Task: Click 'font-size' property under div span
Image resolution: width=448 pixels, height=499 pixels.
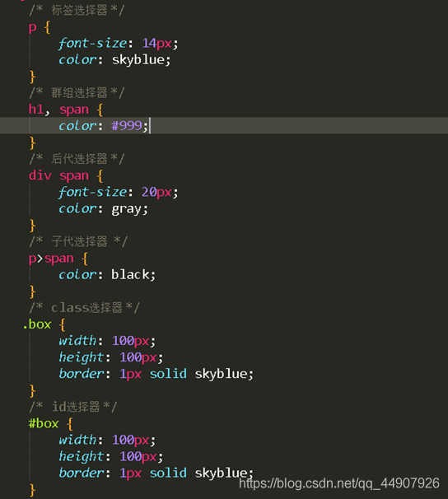Action: (93, 192)
